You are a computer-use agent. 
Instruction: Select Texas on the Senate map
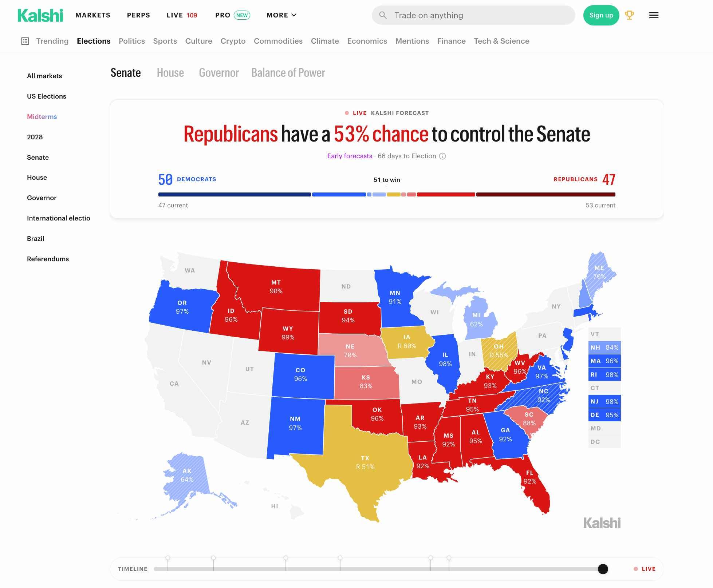(x=365, y=462)
